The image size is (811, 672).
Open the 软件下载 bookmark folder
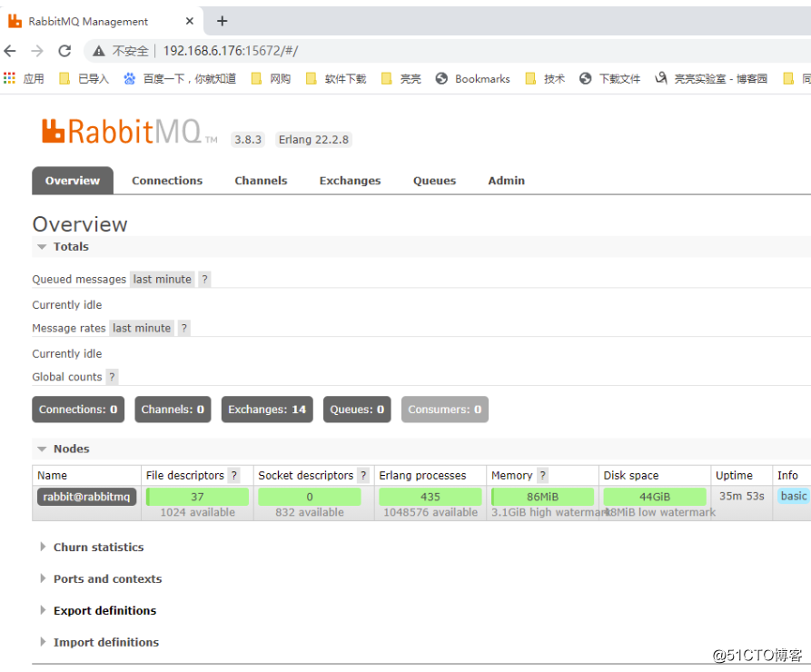point(336,79)
